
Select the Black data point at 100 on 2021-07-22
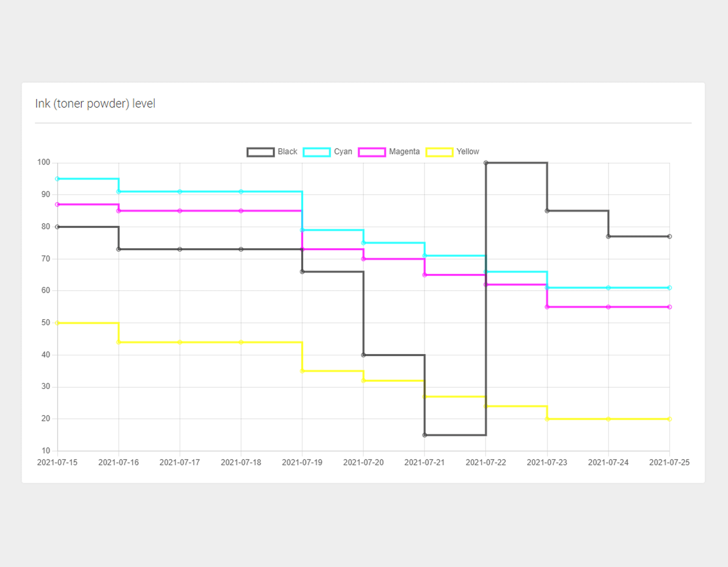click(x=486, y=163)
